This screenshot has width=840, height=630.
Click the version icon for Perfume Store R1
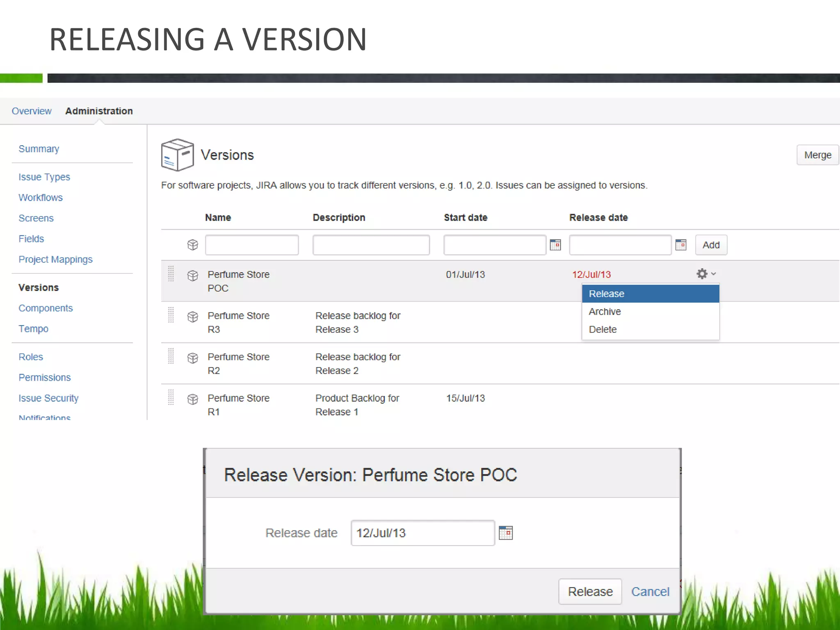click(192, 399)
